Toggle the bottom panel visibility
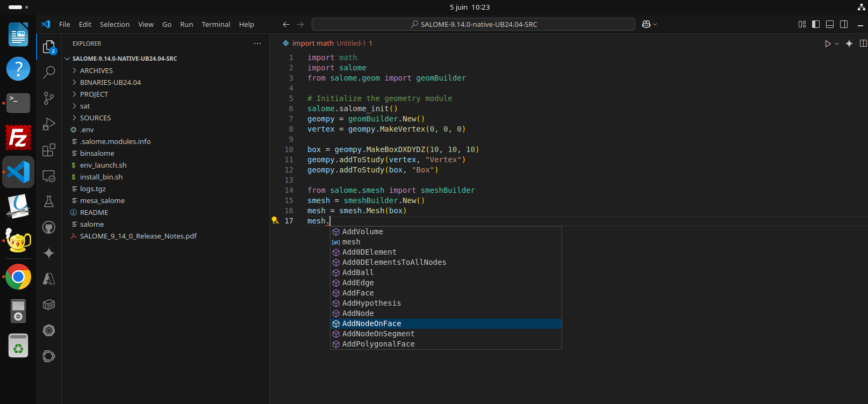This screenshot has width=868, height=404. click(830, 24)
